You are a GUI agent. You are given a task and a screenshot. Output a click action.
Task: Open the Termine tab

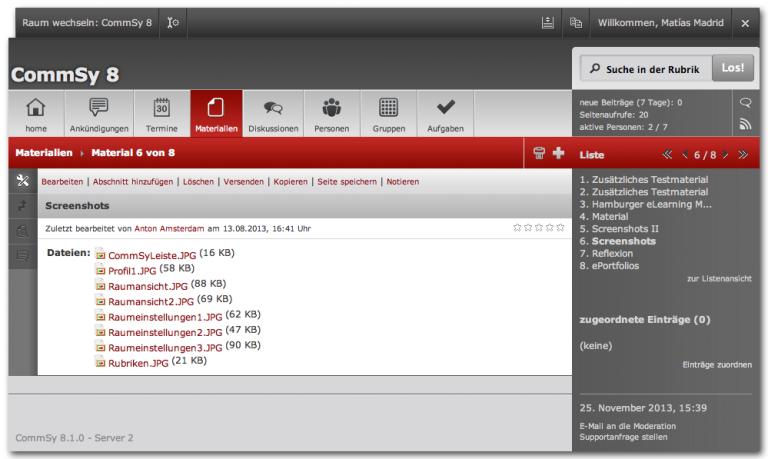(162, 114)
